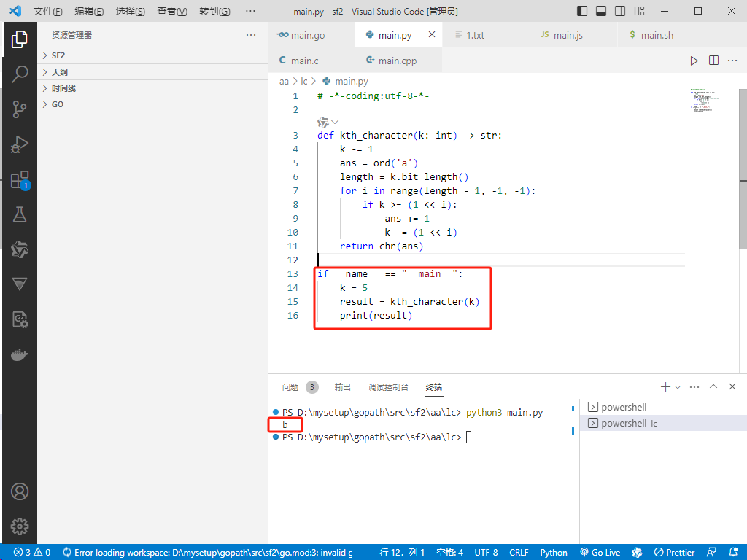Select the 终端 terminal panel tab

[x=434, y=387]
